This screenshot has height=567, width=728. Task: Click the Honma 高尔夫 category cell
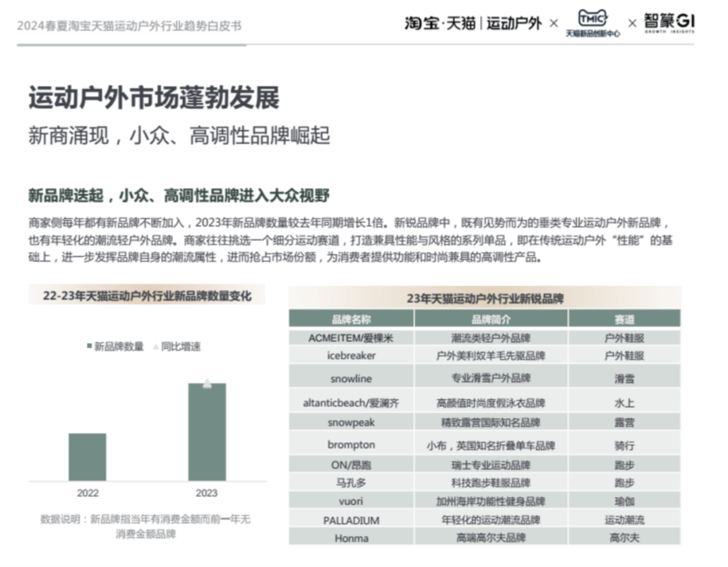(x=624, y=537)
